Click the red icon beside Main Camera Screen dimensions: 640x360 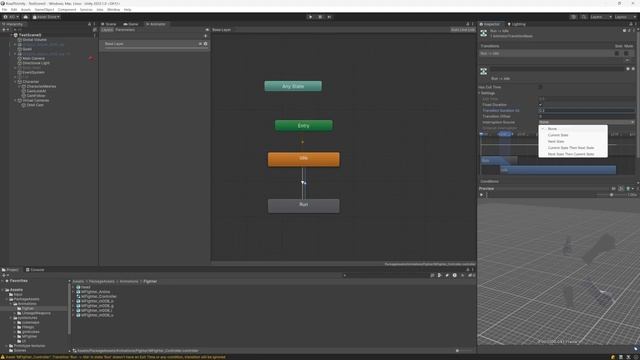pos(91,58)
